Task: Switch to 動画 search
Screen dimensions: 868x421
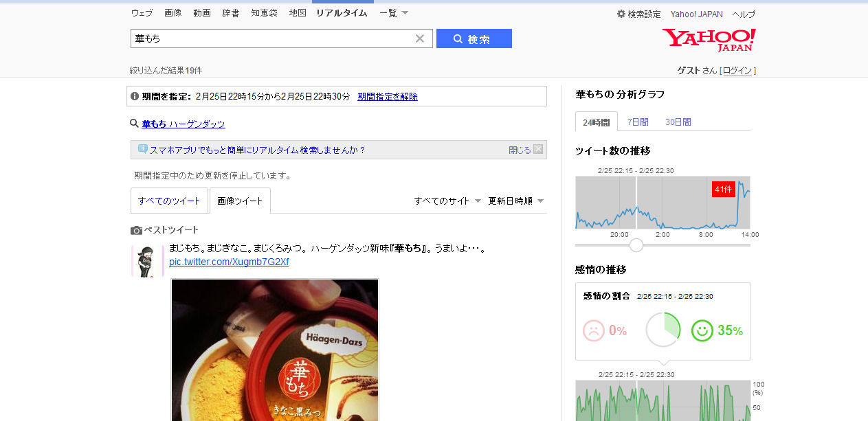Action: tap(202, 12)
